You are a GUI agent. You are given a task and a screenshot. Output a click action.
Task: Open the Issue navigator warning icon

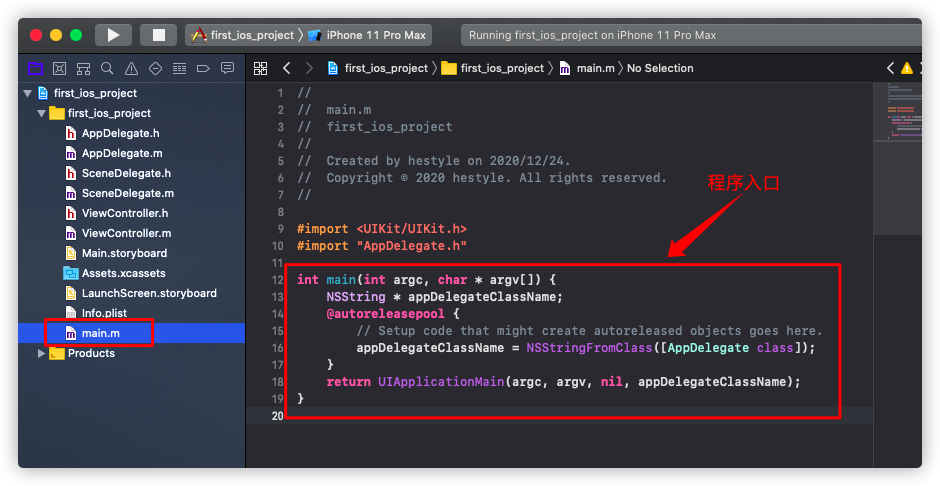(x=131, y=68)
